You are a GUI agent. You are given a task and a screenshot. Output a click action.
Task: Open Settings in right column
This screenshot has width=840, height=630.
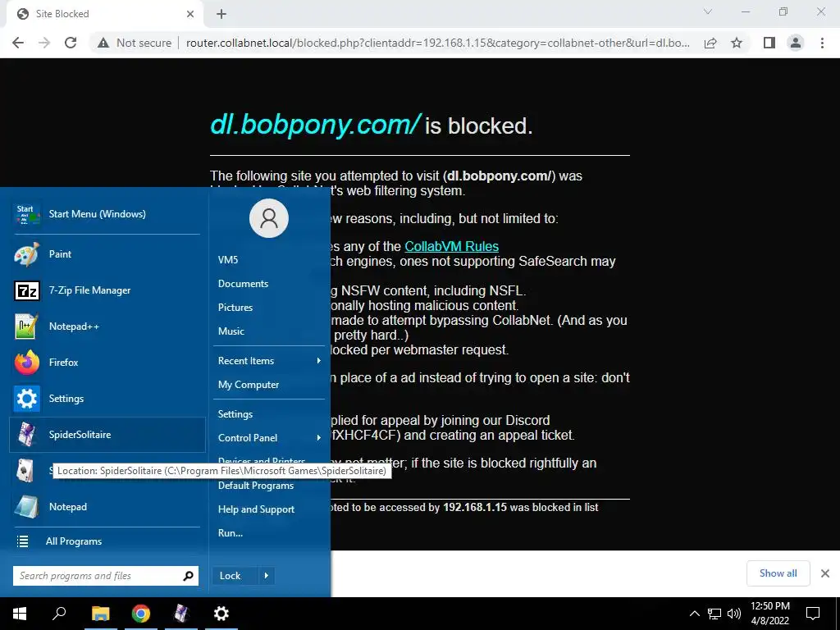235,414
